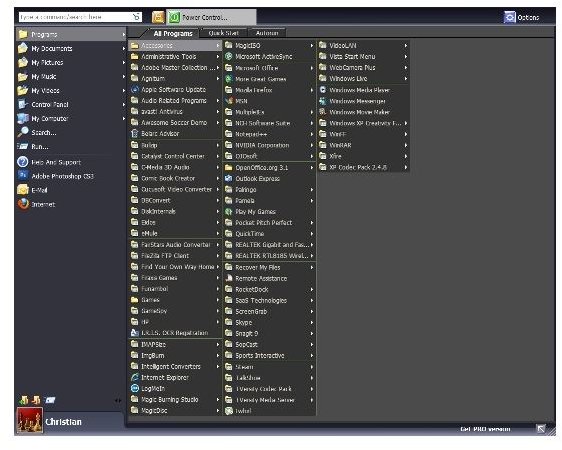Image resolution: width=562 pixels, height=450 pixels.
Task: Open the NVIDIA Corporation folder
Action: (269, 145)
